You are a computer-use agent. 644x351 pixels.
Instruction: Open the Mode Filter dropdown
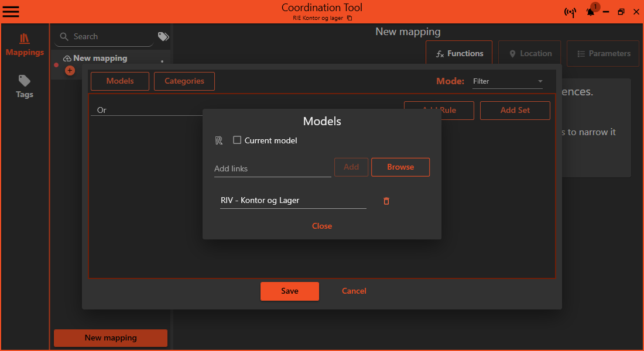(507, 81)
